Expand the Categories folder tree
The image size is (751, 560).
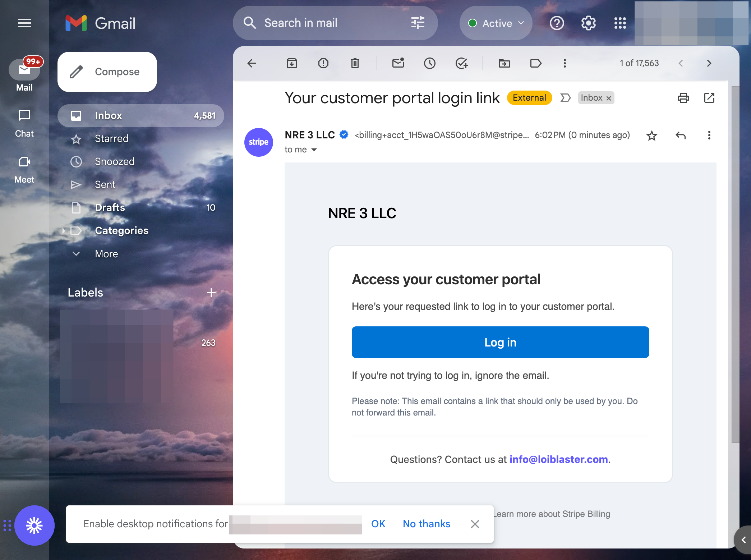pyautogui.click(x=64, y=231)
